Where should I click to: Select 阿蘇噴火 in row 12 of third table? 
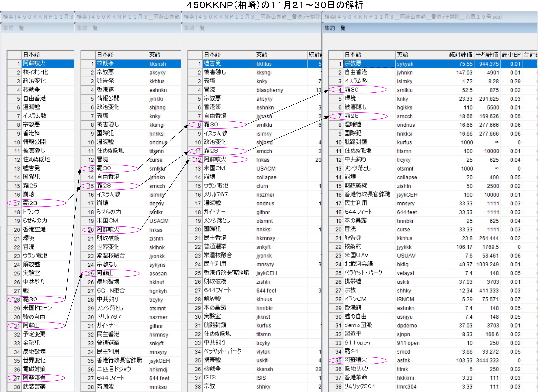click(215, 159)
